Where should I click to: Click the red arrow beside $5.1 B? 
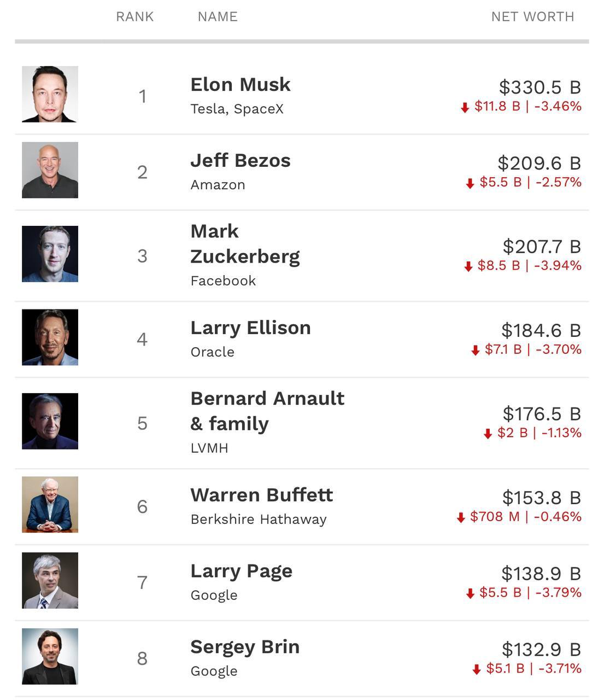477,669
